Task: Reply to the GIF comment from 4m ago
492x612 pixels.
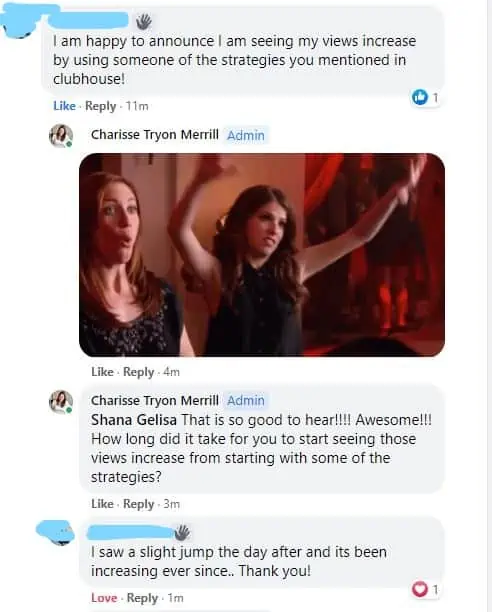Action: pos(139,372)
